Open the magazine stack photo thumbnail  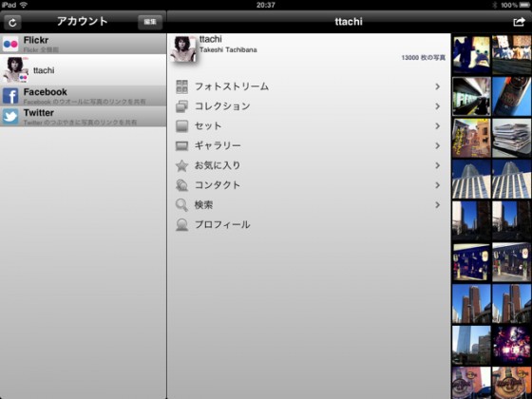coord(512,138)
